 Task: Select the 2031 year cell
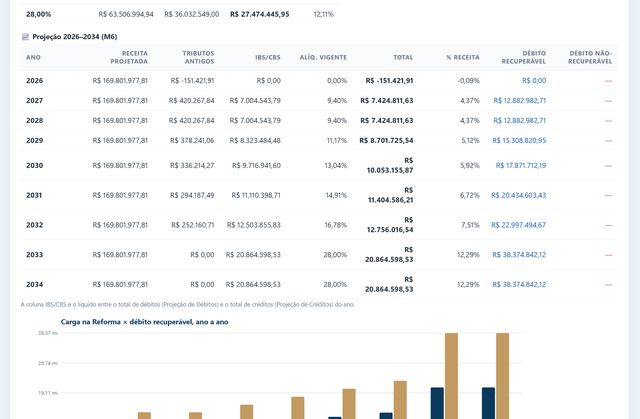(34, 195)
